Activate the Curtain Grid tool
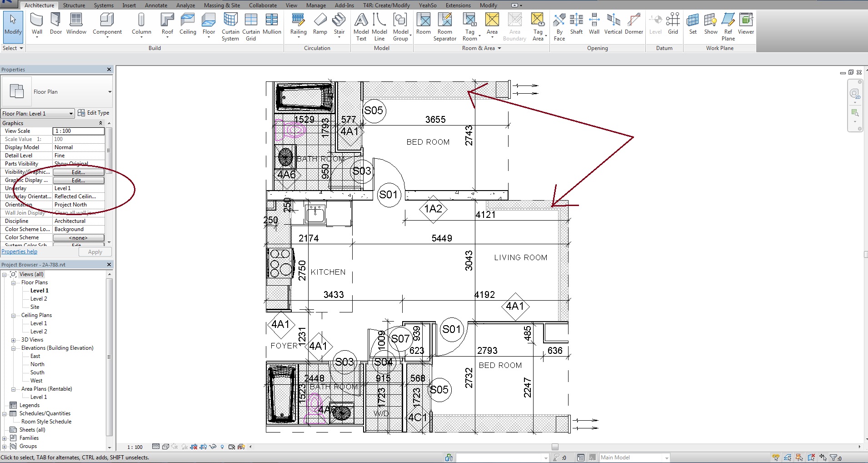Viewport: 868px width, 463px height. (x=251, y=27)
